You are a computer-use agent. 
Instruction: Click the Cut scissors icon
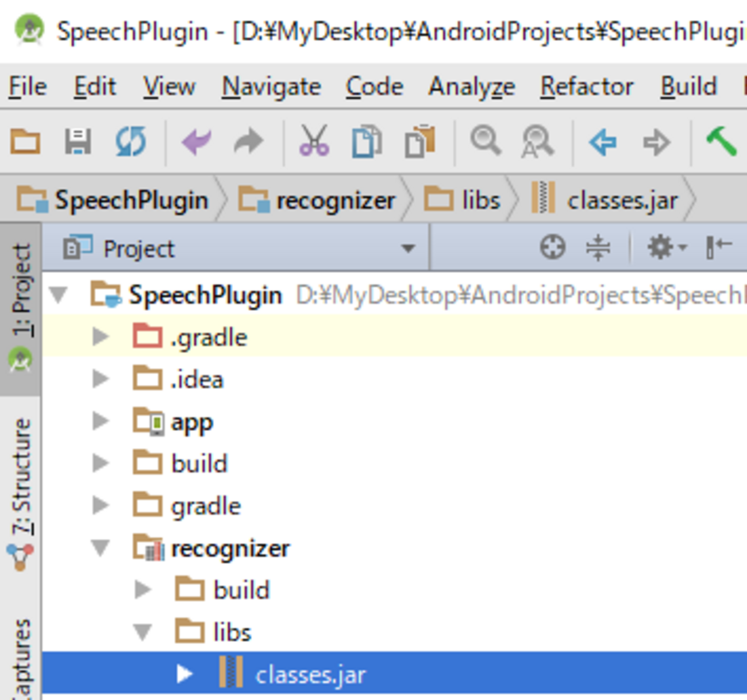click(x=314, y=141)
